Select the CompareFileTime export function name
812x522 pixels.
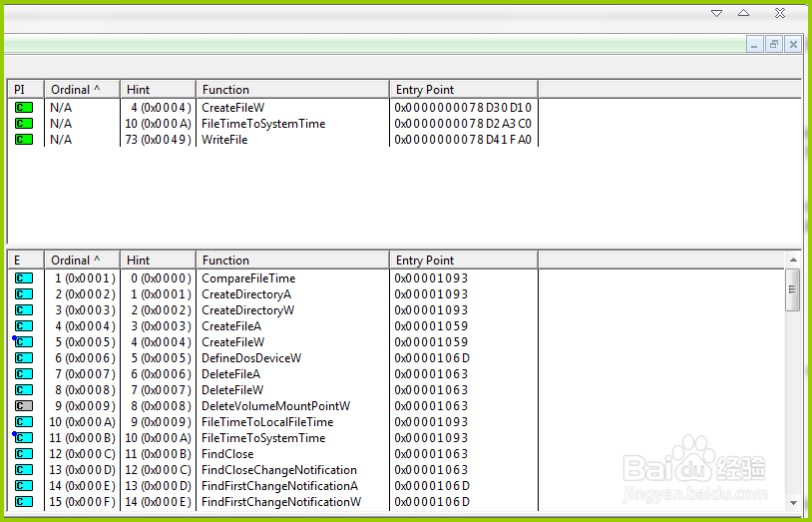[x=248, y=278]
